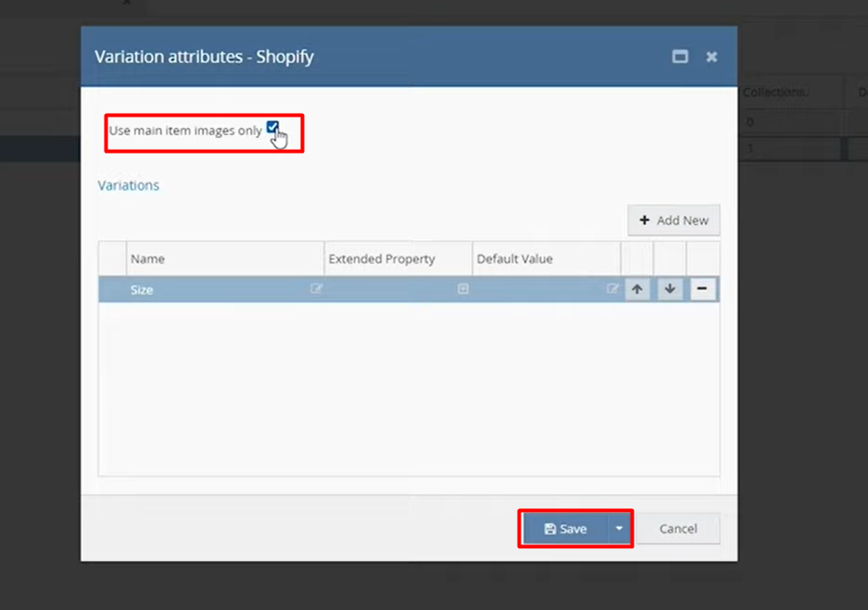Click the Name column header
The height and width of the screenshot is (610, 868).
[x=225, y=258]
